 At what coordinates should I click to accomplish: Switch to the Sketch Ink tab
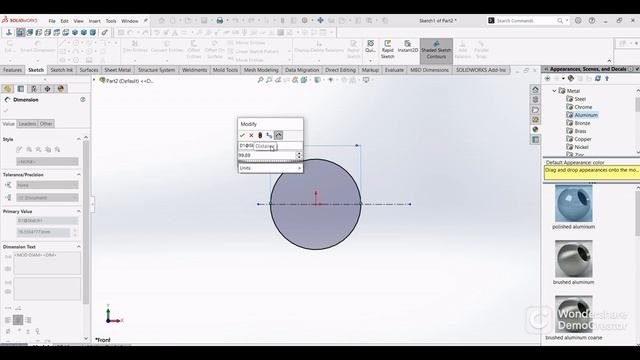(61, 70)
